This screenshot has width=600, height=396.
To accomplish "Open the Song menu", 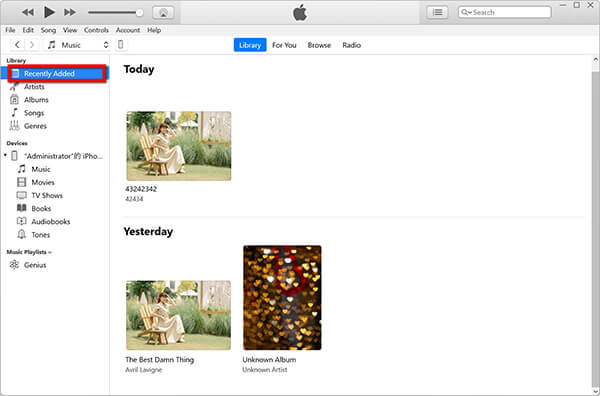I will click(48, 30).
